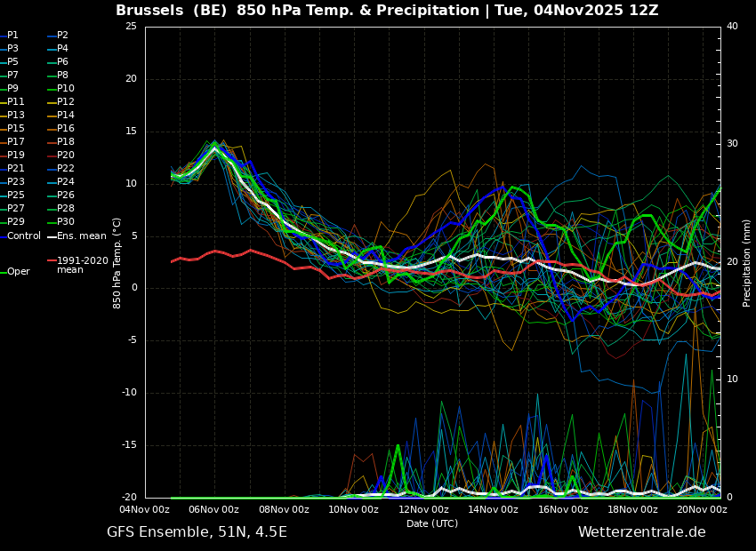Click the P30 legend entry
This screenshot has width=756, height=551.
click(x=66, y=222)
